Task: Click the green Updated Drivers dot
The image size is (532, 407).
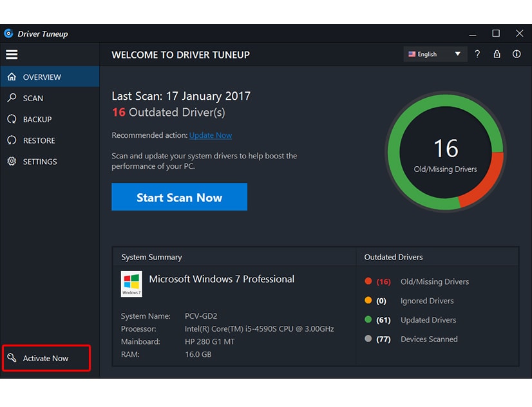Action: 368,319
